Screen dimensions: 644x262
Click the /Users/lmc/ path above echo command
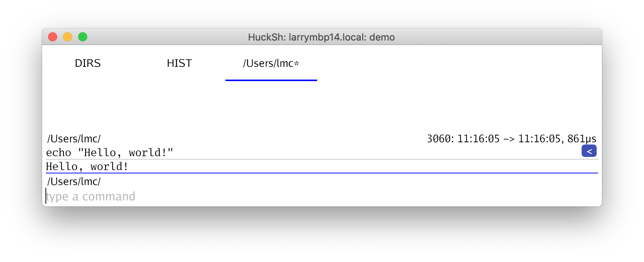(x=74, y=139)
